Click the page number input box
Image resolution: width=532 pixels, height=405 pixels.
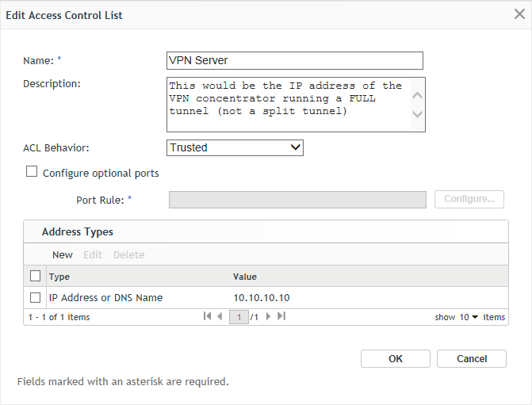[x=239, y=317]
